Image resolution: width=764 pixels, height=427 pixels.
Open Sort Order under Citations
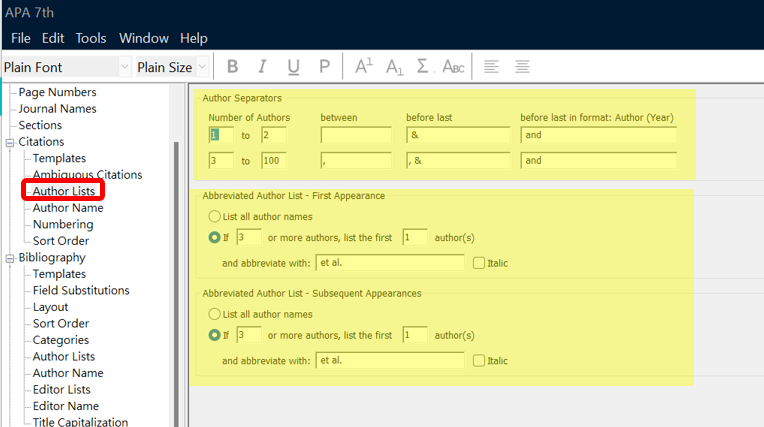[61, 241]
